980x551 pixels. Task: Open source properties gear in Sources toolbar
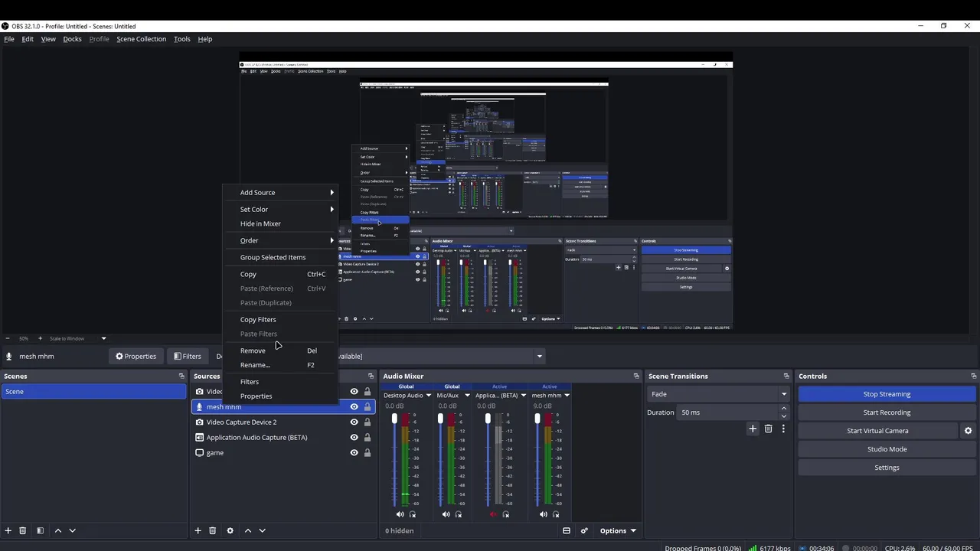click(x=230, y=530)
